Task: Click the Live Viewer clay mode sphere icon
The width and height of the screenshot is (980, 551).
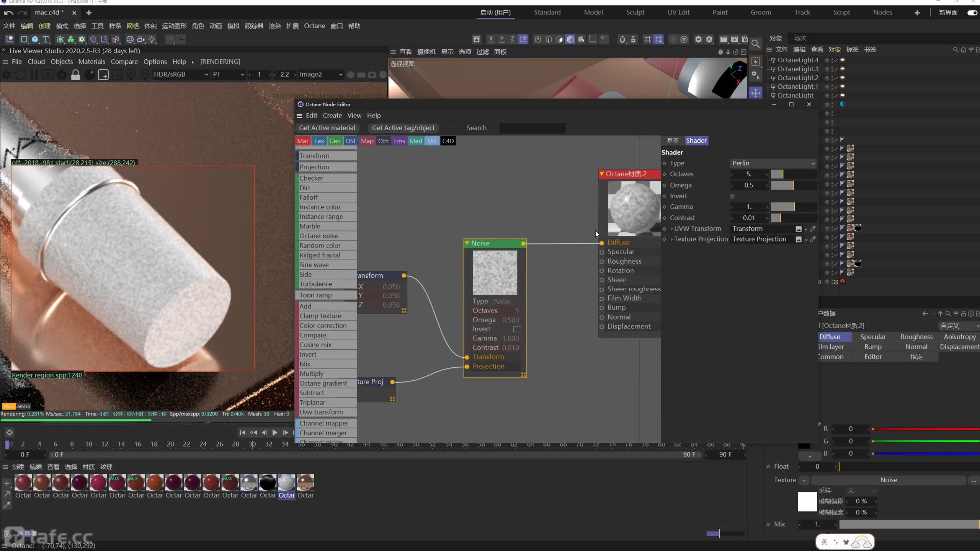Action: tap(89, 75)
